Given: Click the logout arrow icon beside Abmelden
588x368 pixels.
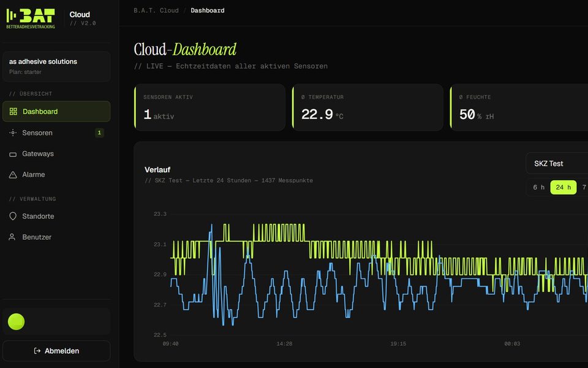Looking at the screenshot, I should (37, 351).
